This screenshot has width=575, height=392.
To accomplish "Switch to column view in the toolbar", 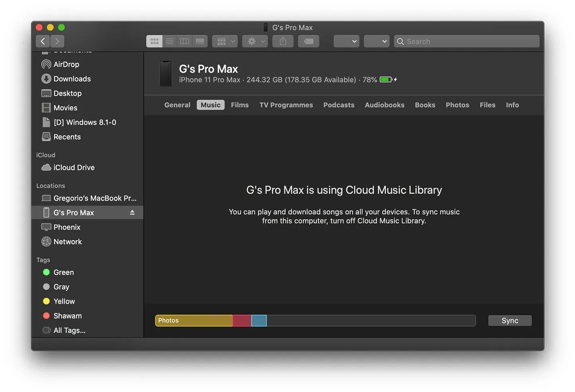I will pyautogui.click(x=184, y=41).
